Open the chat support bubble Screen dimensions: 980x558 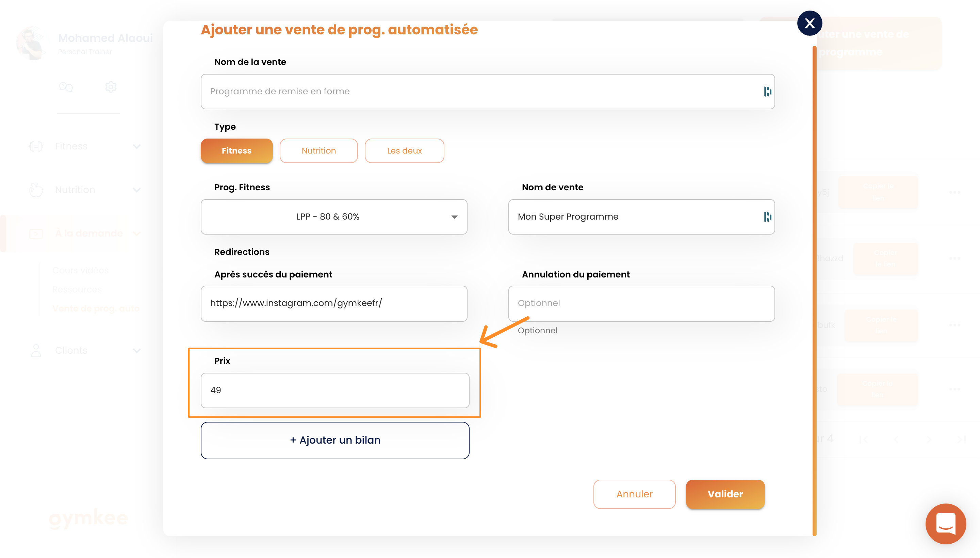click(x=945, y=524)
